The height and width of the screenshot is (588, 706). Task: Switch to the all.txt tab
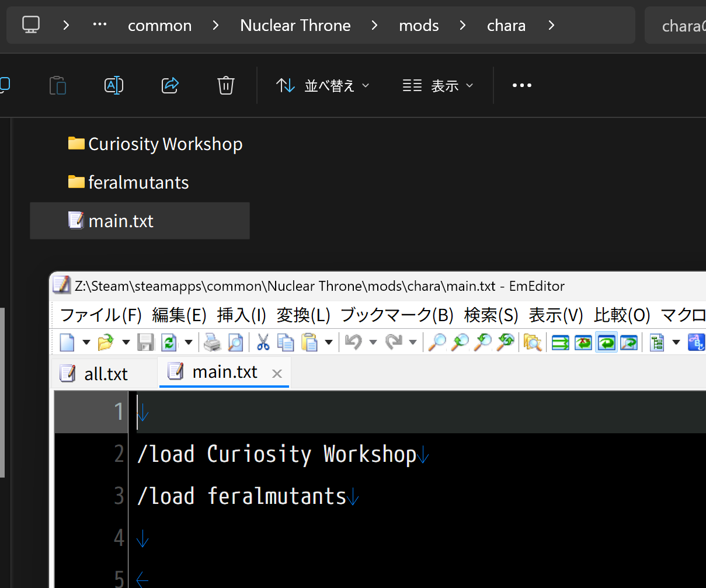(105, 374)
